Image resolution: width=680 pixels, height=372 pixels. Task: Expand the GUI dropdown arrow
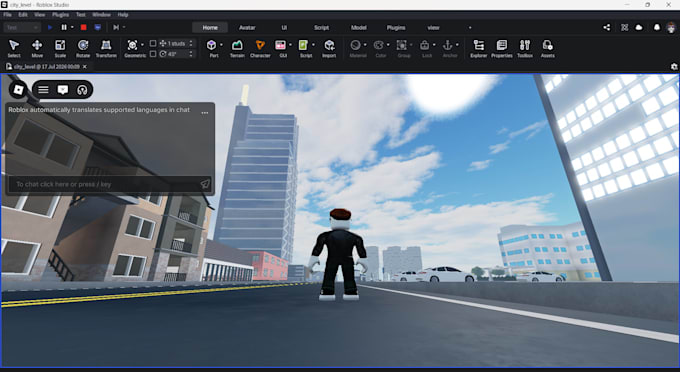tap(290, 45)
